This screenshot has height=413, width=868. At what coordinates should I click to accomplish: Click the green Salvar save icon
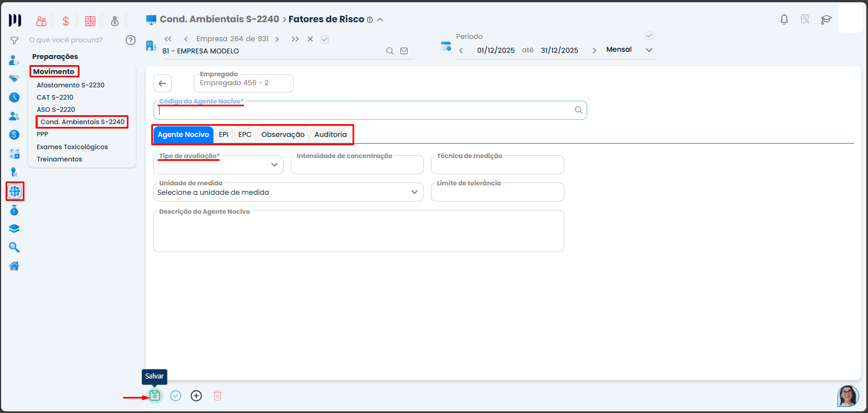(155, 396)
